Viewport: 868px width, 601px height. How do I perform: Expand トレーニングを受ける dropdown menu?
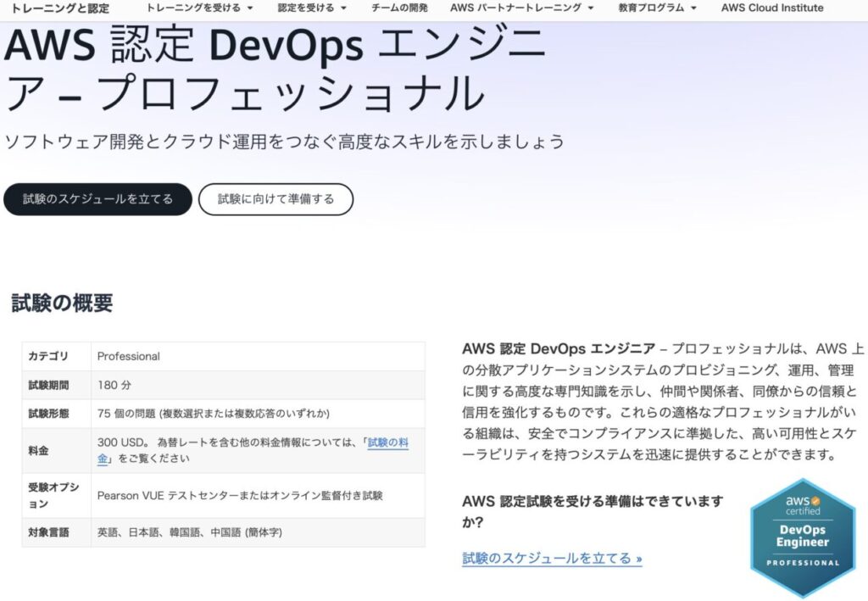pos(199,8)
